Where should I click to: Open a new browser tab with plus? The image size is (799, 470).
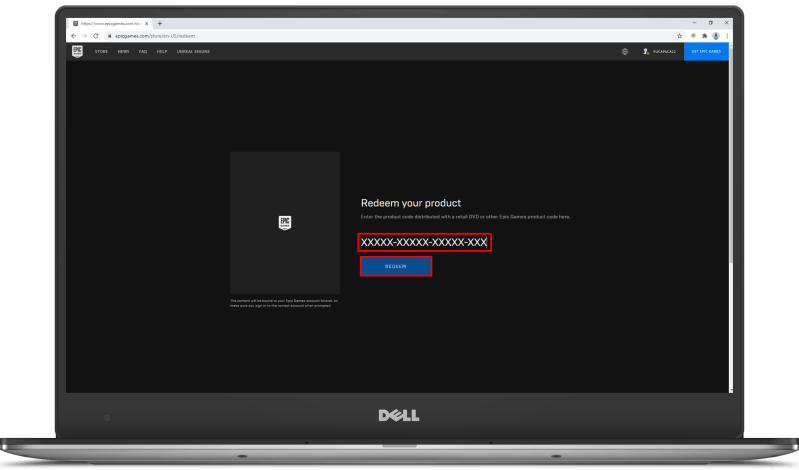[x=159, y=23]
